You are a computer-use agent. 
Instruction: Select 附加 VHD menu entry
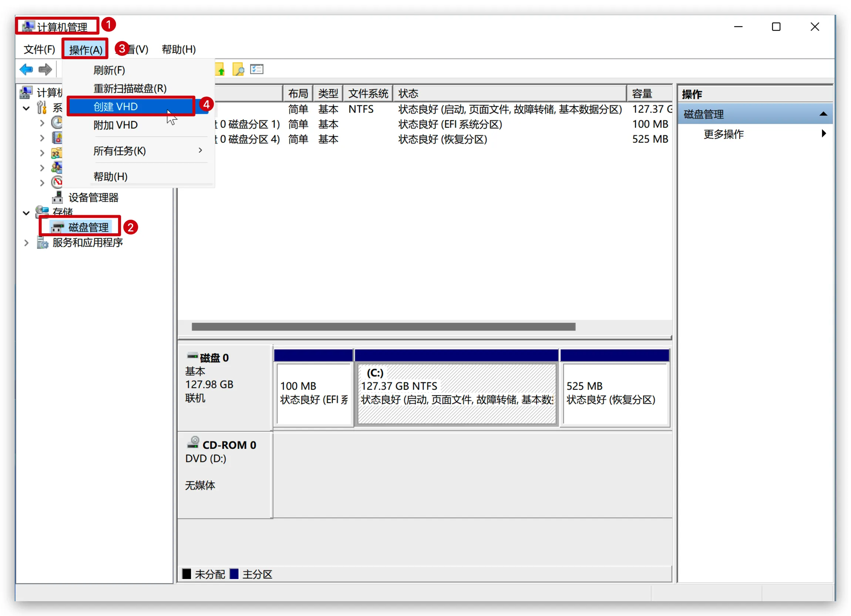[139, 125]
